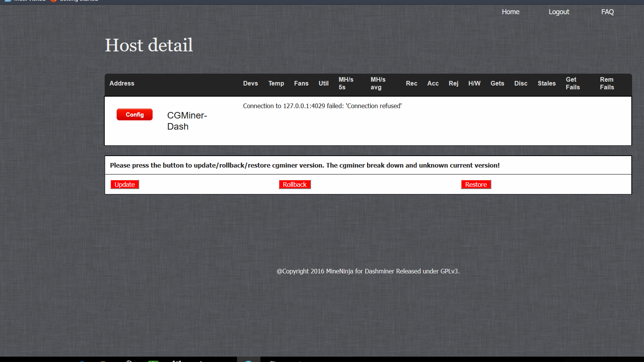644x362 pixels.
Task: Click the H/W column header
Action: tap(474, 83)
